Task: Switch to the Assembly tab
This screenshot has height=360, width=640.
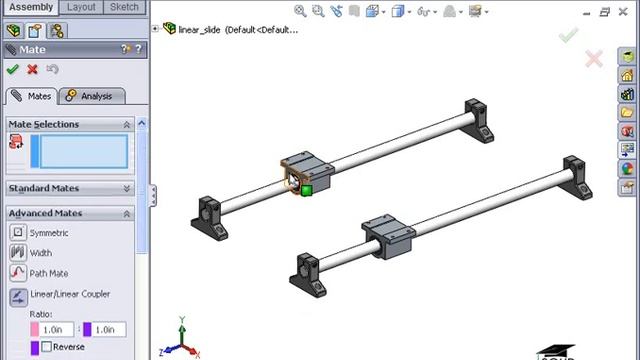Action: point(31,7)
